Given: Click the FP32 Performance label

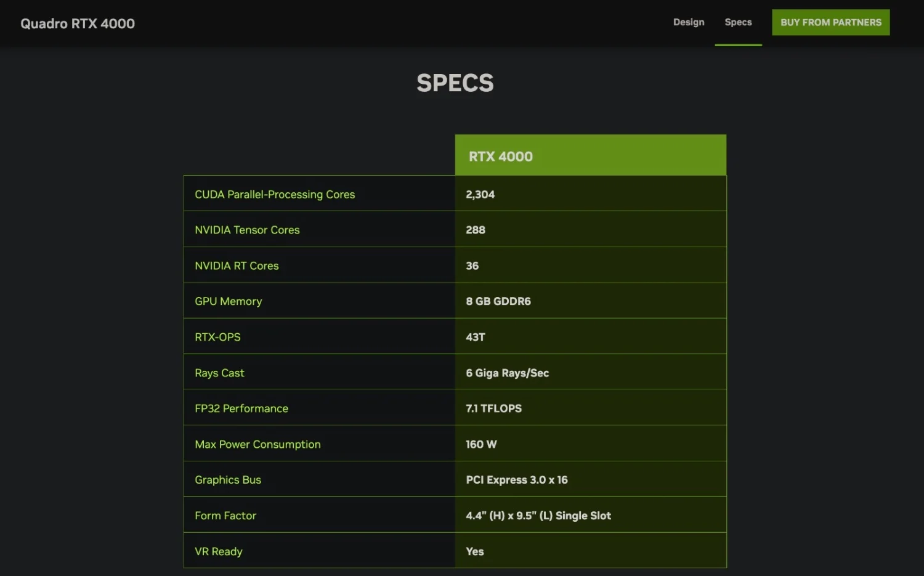Looking at the screenshot, I should (x=241, y=408).
